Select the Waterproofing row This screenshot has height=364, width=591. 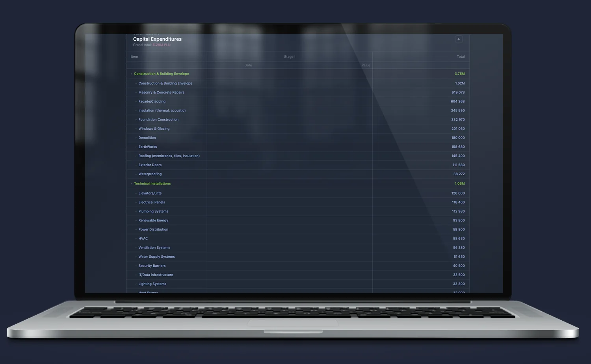tap(298, 174)
